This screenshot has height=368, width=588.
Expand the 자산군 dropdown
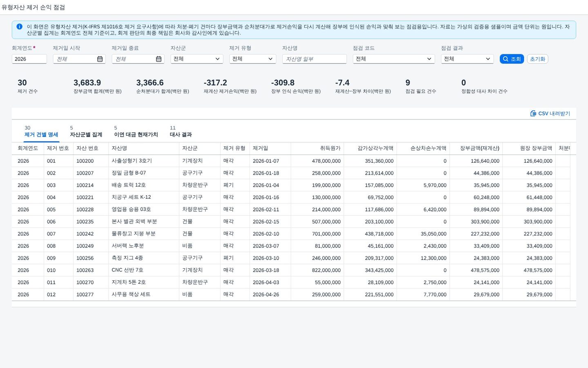click(x=197, y=59)
